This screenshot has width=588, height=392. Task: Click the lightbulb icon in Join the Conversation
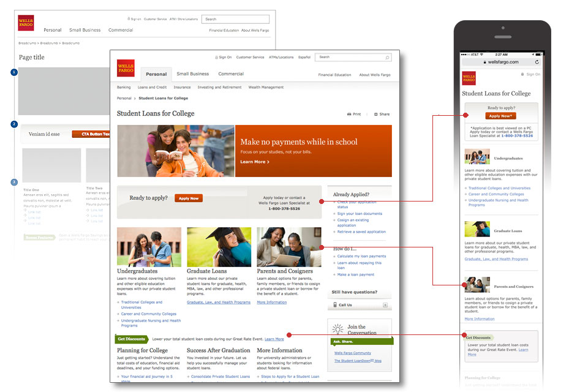(x=337, y=329)
